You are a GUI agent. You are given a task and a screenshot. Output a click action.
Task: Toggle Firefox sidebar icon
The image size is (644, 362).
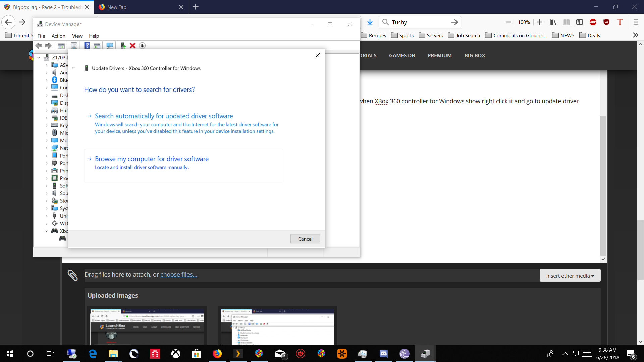point(580,22)
